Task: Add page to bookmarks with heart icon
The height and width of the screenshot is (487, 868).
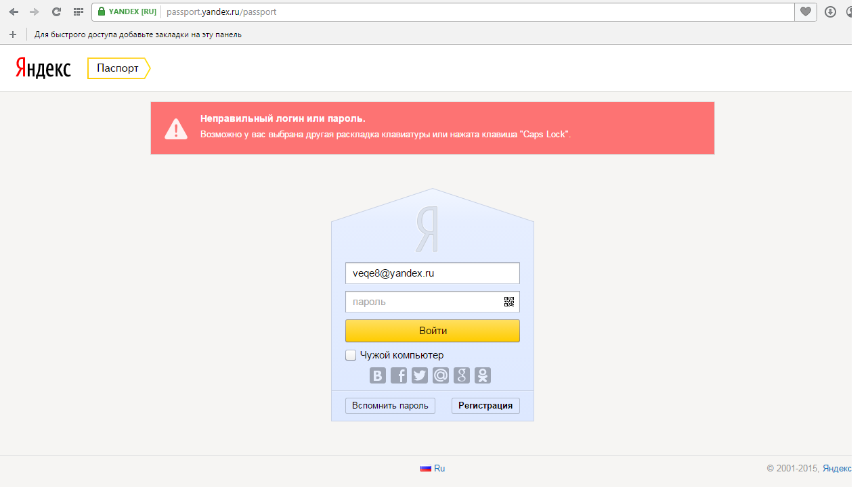Action: click(x=806, y=11)
